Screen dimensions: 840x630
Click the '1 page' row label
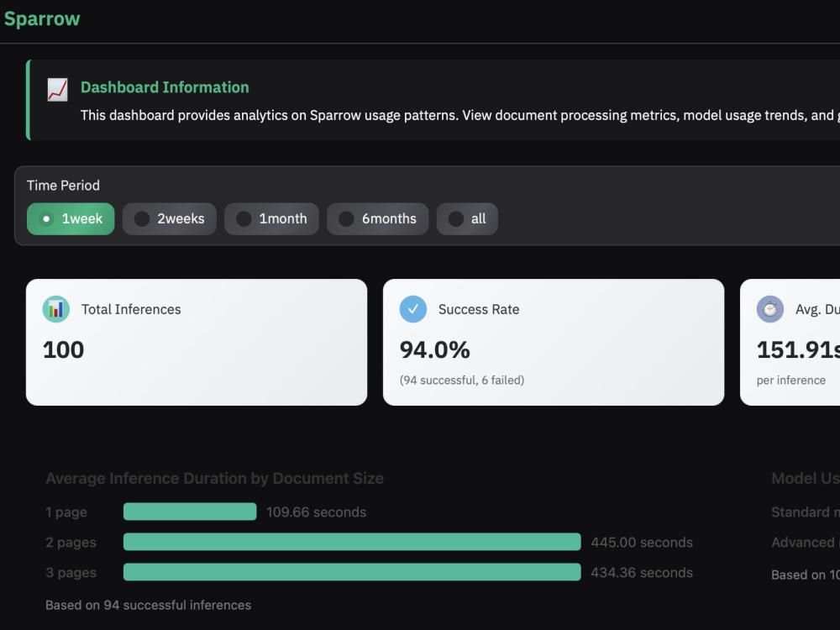[x=66, y=512]
